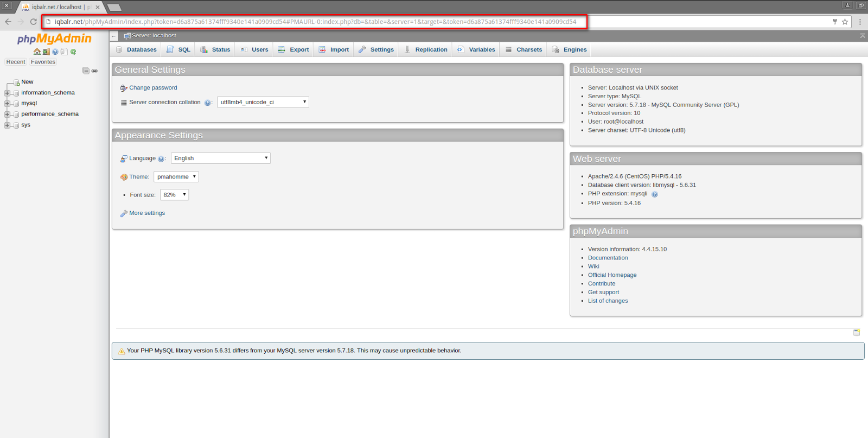Expand the mysql tree node
868x438 pixels.
point(7,104)
